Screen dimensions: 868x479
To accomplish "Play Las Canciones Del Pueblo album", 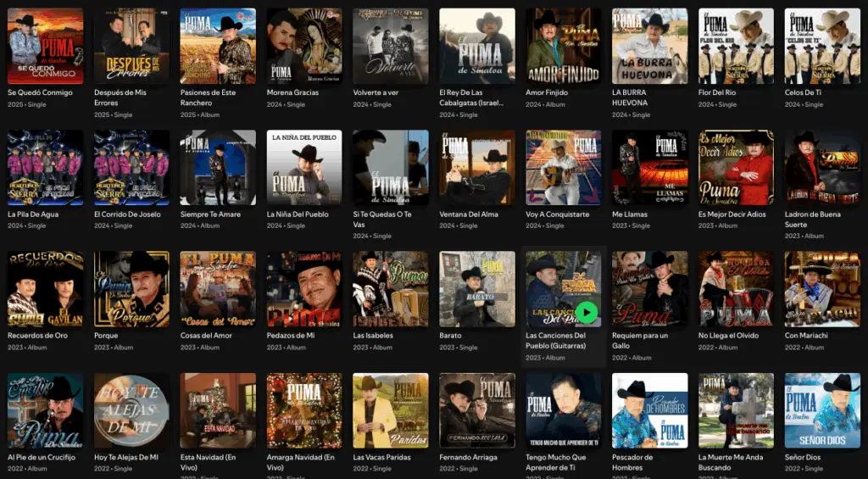I will [586, 313].
